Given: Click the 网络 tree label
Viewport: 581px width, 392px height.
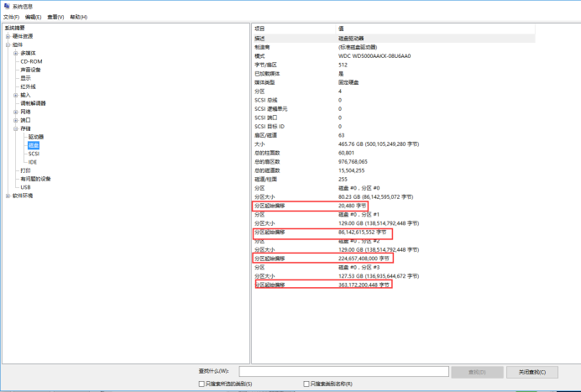Looking at the screenshot, I should (25, 112).
